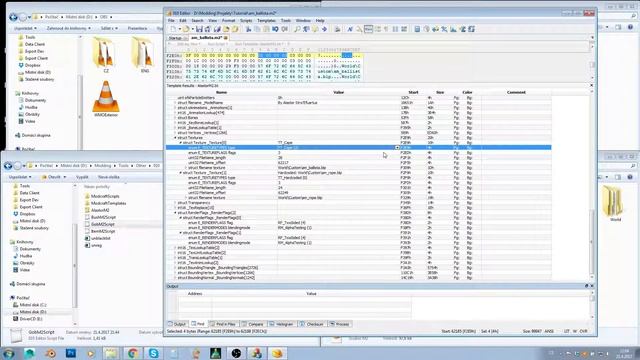Open the Templates menu
Screen dimensions: 640x360
(x=266, y=20)
